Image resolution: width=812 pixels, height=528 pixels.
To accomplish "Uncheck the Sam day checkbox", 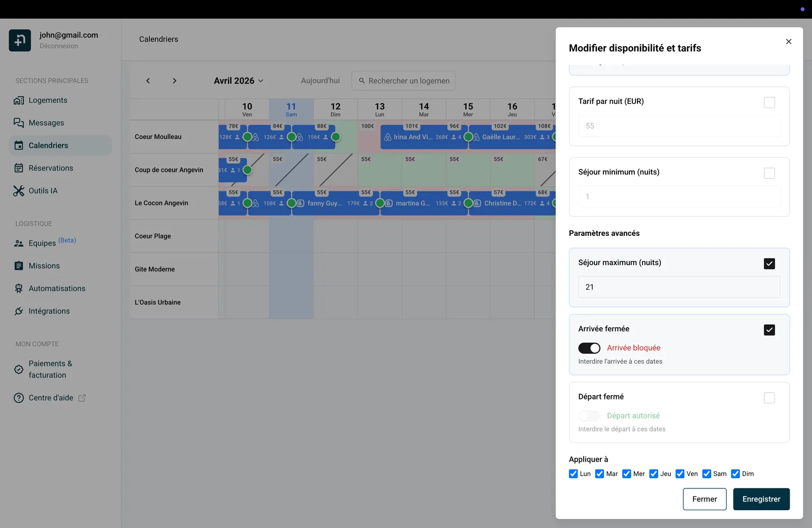I will 706,474.
